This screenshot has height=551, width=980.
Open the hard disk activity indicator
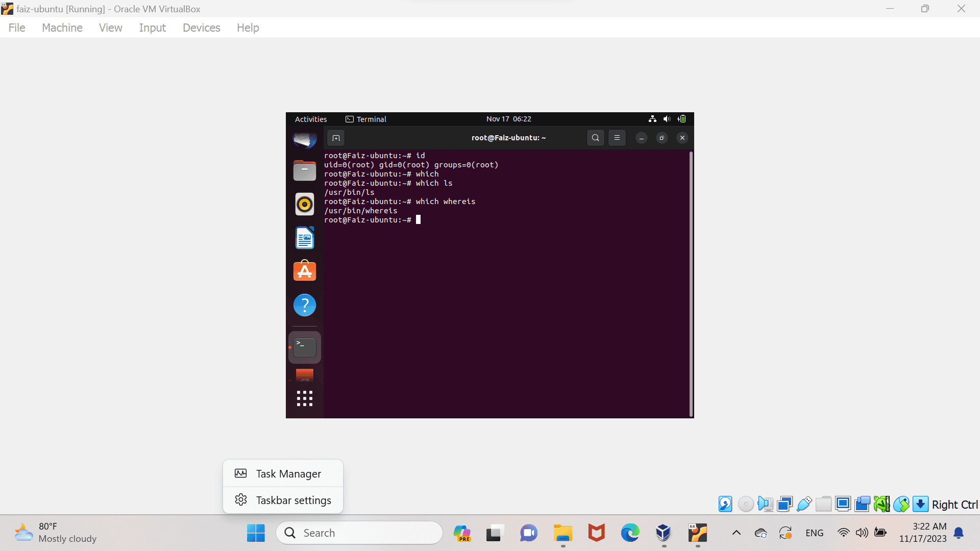tap(725, 504)
